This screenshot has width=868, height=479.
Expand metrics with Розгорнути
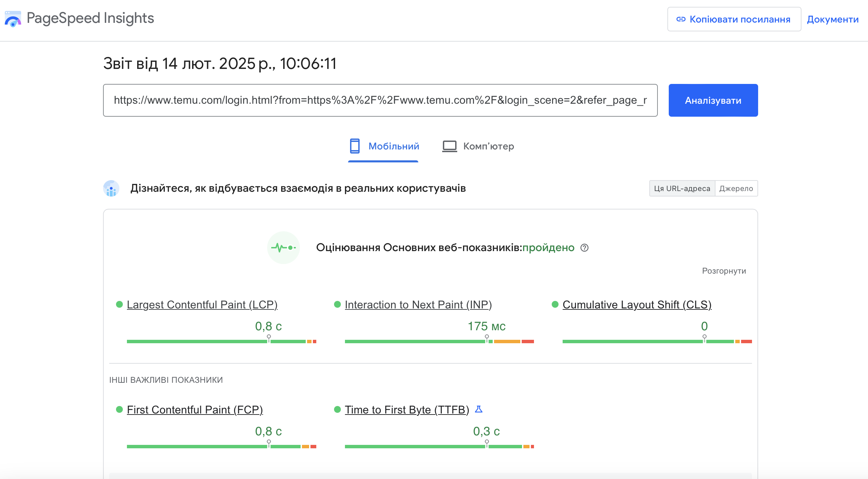[x=724, y=271]
